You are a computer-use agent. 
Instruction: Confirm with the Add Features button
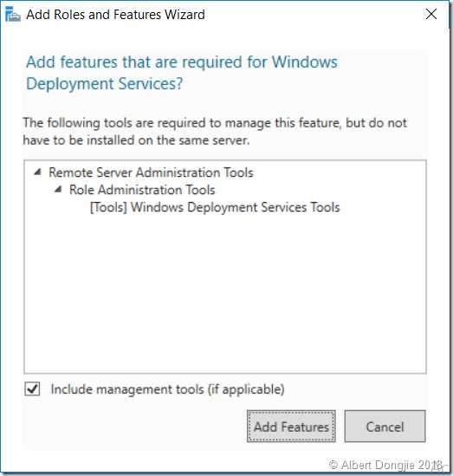click(x=291, y=427)
